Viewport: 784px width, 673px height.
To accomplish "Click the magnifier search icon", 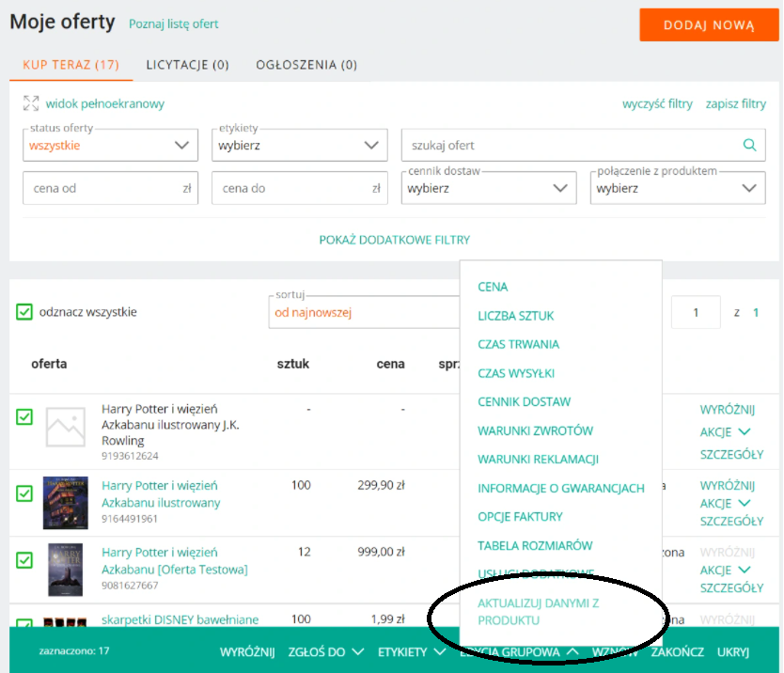I will [x=749, y=145].
